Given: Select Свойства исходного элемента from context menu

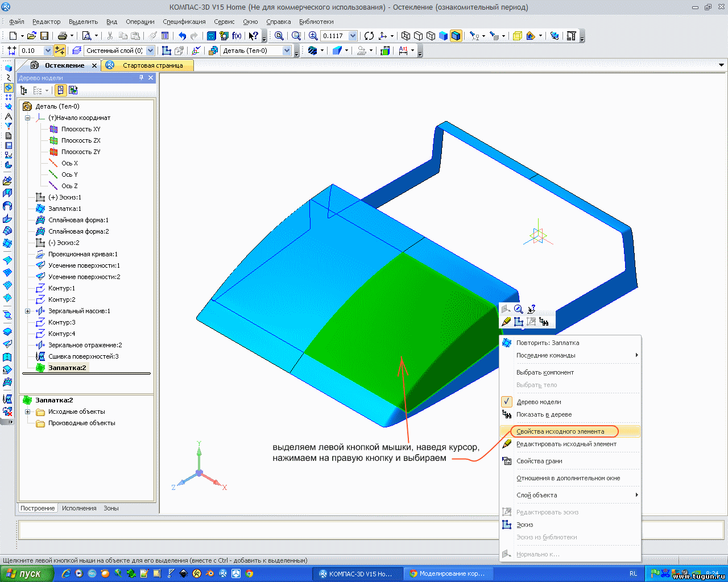Looking at the screenshot, I should (x=570, y=431).
